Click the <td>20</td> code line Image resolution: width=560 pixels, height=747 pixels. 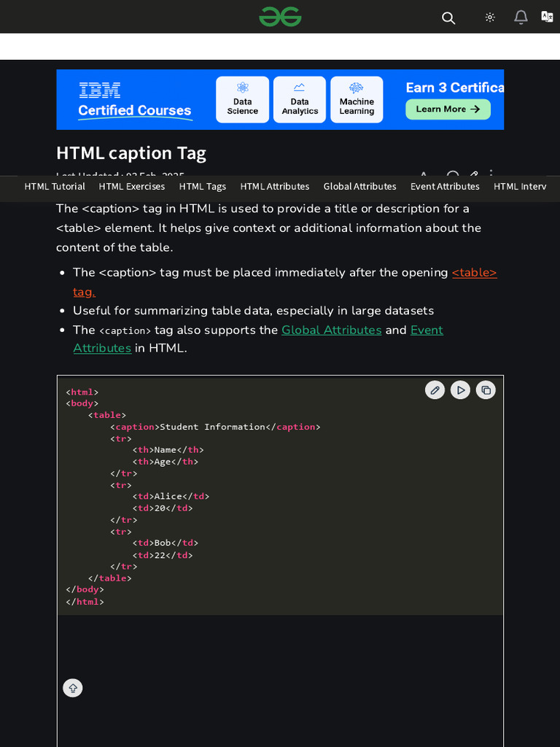[163, 508]
